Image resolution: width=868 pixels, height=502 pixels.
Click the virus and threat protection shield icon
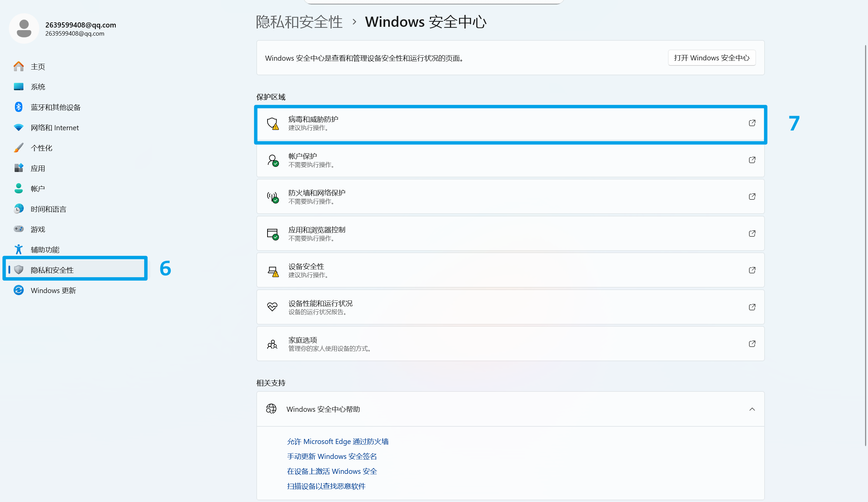(x=273, y=123)
